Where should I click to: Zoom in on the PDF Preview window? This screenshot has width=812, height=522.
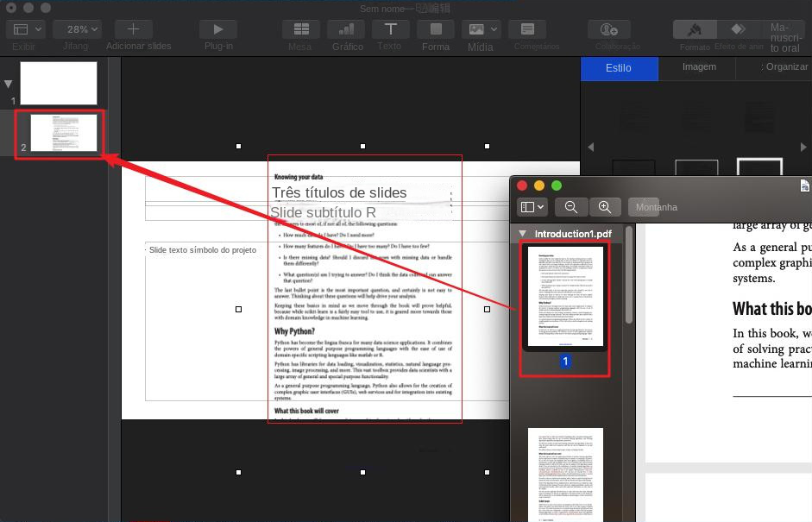(604, 207)
